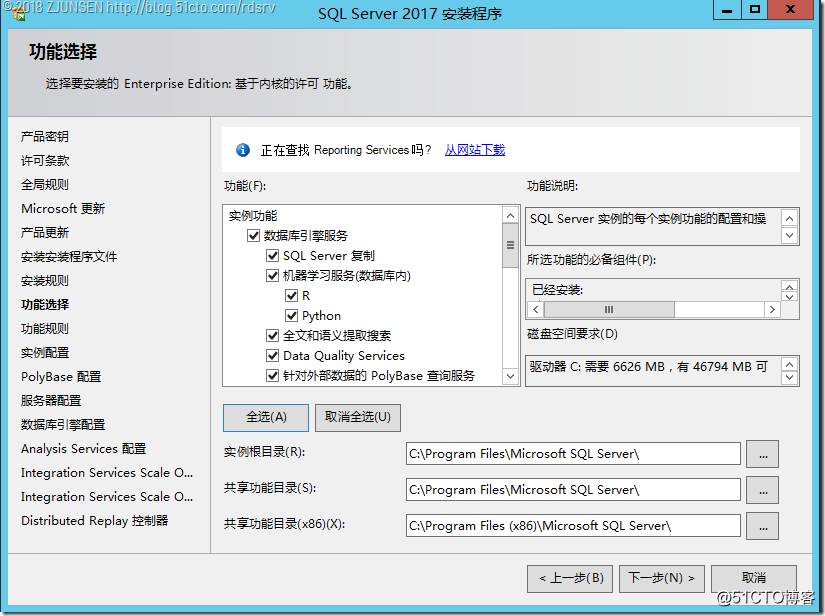
Task: Select the 功能规则 step in sidebar
Action: (x=45, y=329)
